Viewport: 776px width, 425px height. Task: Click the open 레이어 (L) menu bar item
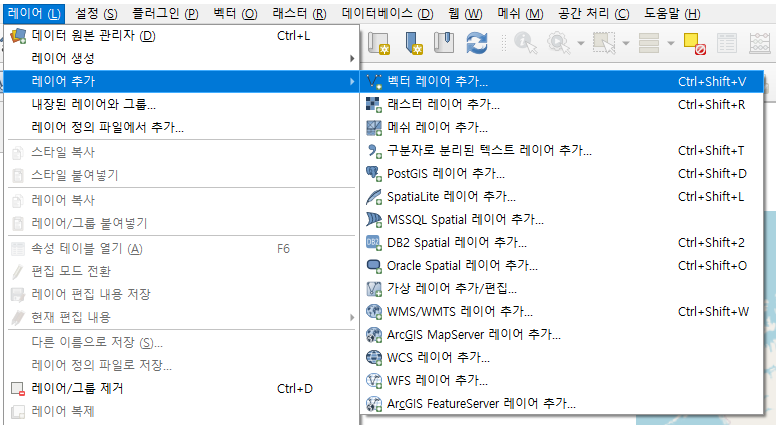[34, 13]
